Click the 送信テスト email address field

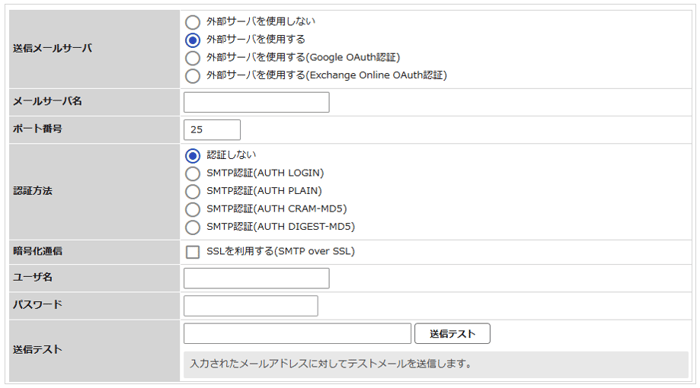(297, 334)
